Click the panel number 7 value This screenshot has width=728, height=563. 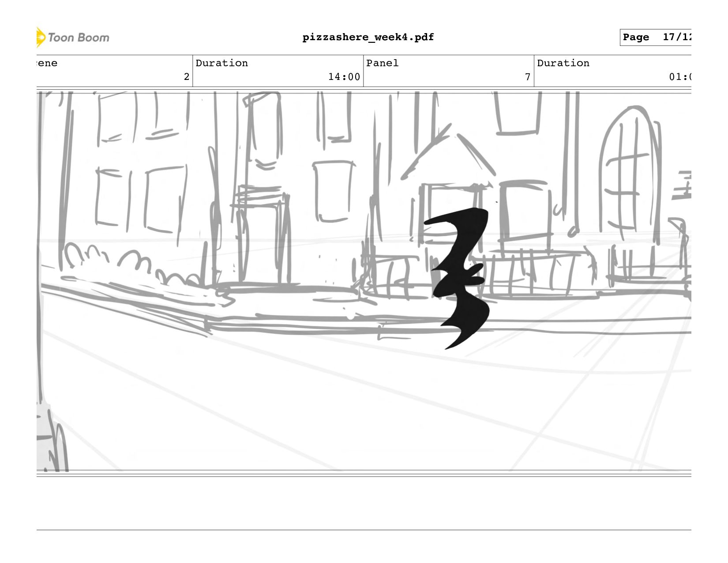[528, 77]
